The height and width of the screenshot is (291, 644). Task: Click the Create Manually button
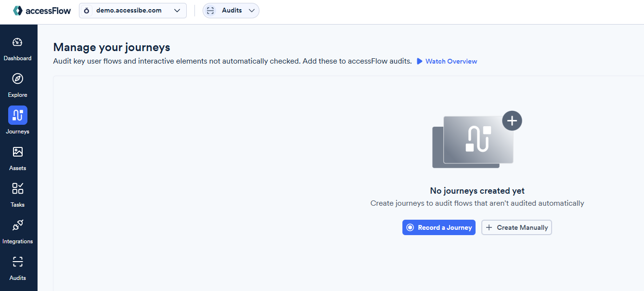pyautogui.click(x=516, y=227)
